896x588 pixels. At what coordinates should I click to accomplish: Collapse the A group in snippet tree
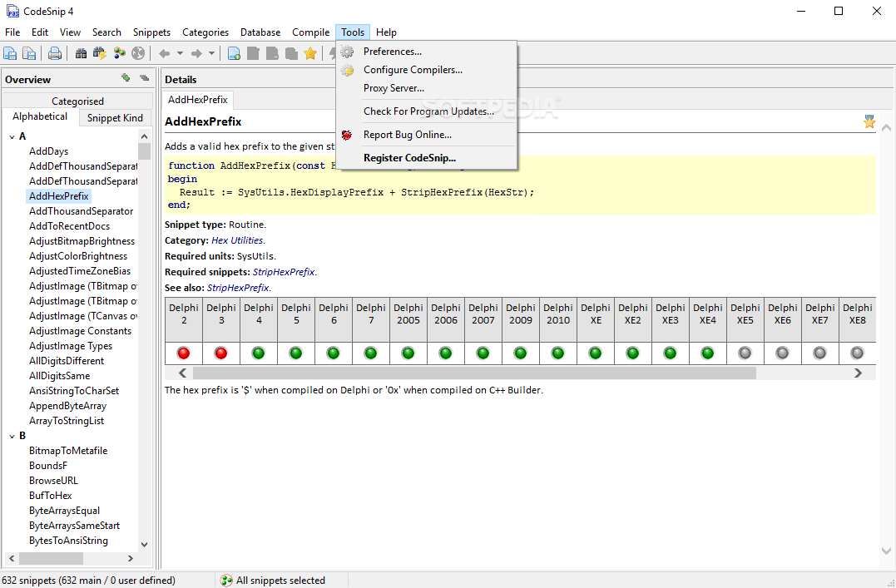(12, 136)
